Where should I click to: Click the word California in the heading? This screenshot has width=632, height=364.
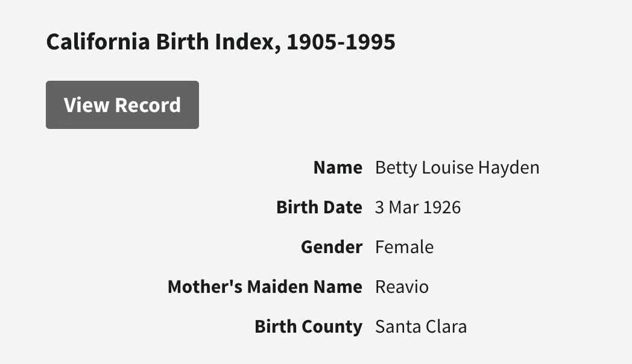(x=98, y=42)
